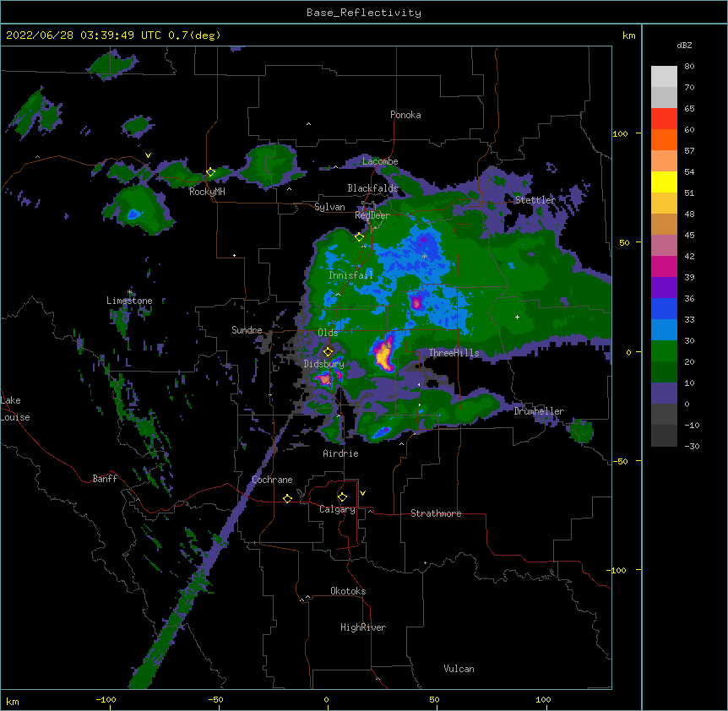Image resolution: width=728 pixels, height=711 pixels.
Task: Pick the magenta 39-42 dBZ legend swatch
Action: (x=664, y=266)
